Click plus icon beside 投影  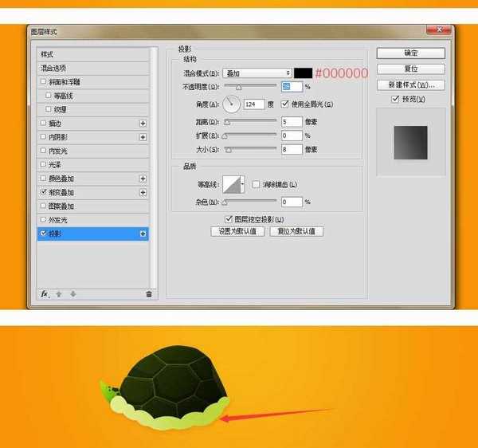[x=143, y=234]
